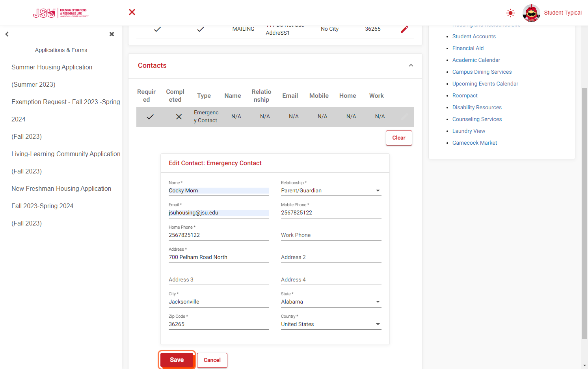Click the red pencil edit icon for MAILING address
Image resolution: width=588 pixels, height=369 pixels.
(x=404, y=29)
